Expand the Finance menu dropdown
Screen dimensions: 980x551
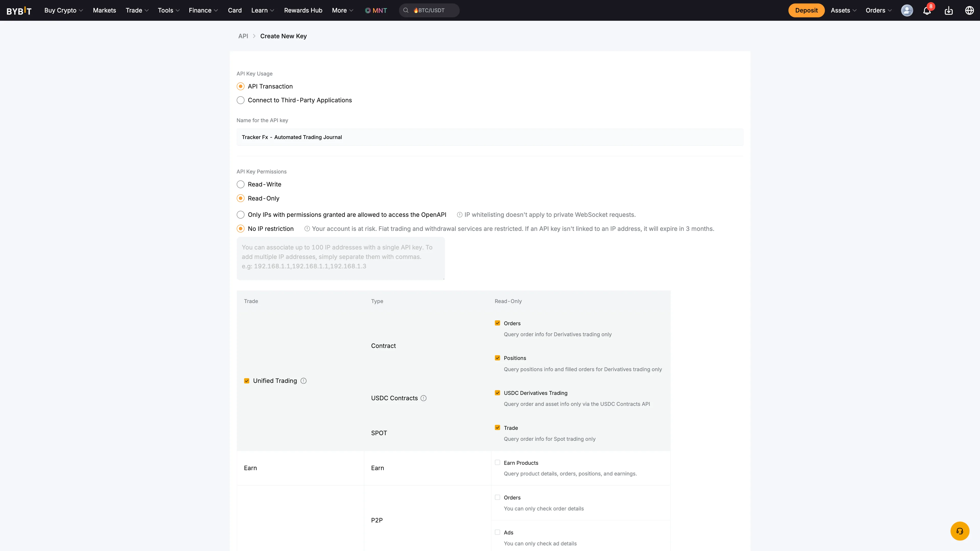pyautogui.click(x=203, y=10)
